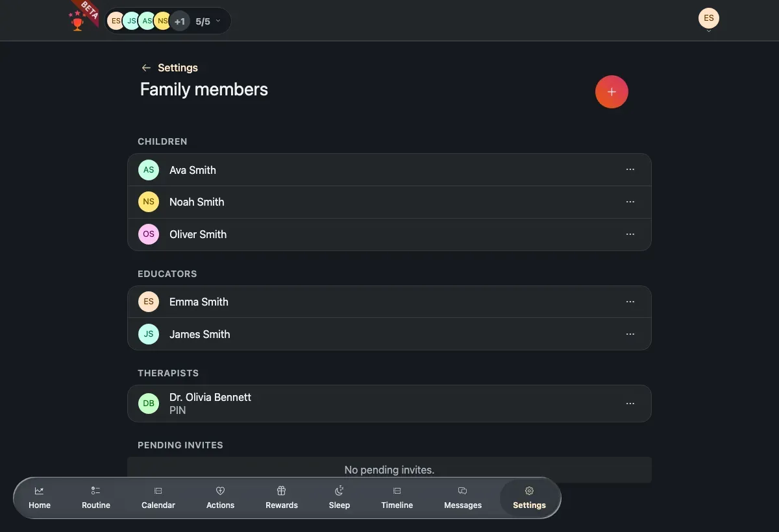Select the Settings tab in bottom bar
779x532 pixels.
click(x=529, y=498)
